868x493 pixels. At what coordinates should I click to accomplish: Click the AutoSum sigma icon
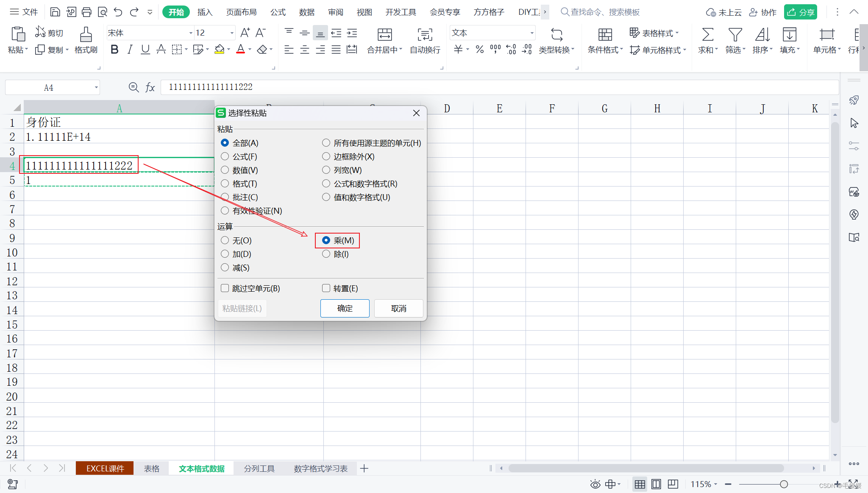707,35
